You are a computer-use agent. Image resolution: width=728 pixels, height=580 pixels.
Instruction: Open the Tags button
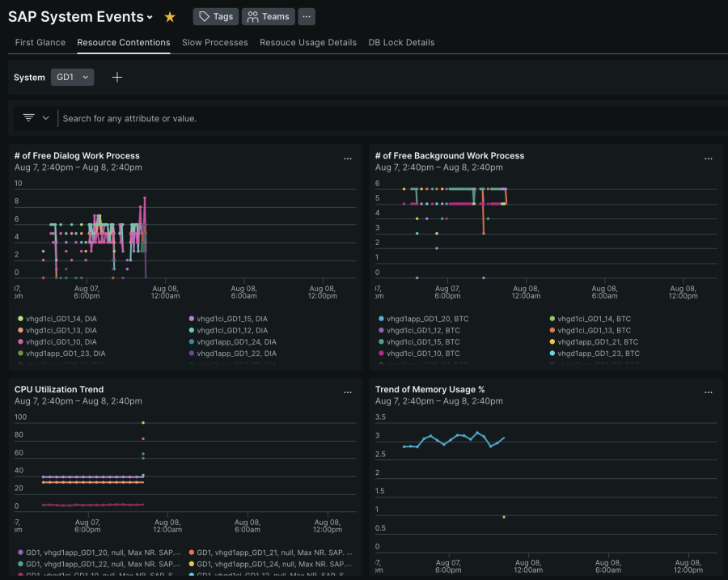click(x=216, y=17)
